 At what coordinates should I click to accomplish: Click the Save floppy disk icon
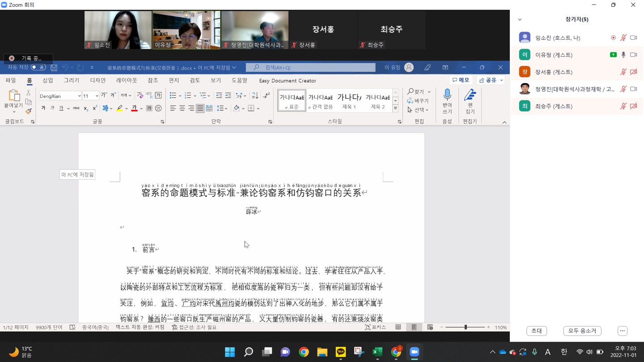[54, 67]
